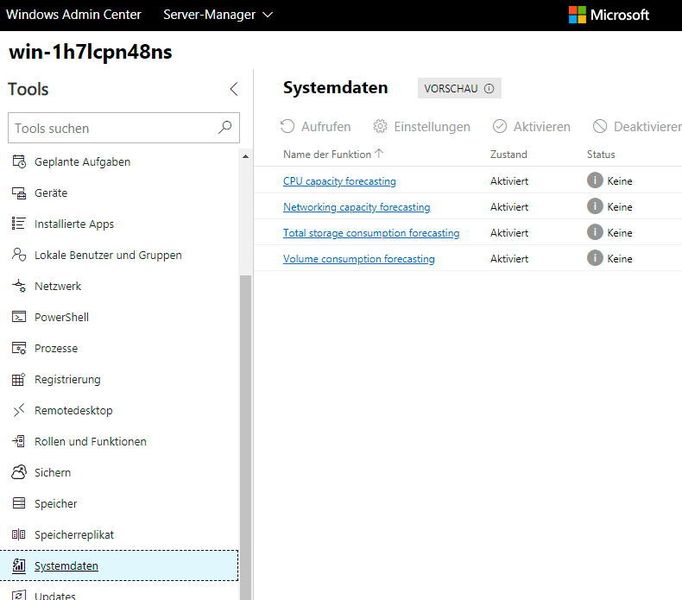The height and width of the screenshot is (600, 682).
Task: Click the PowerShell console icon
Action: pos(19,317)
